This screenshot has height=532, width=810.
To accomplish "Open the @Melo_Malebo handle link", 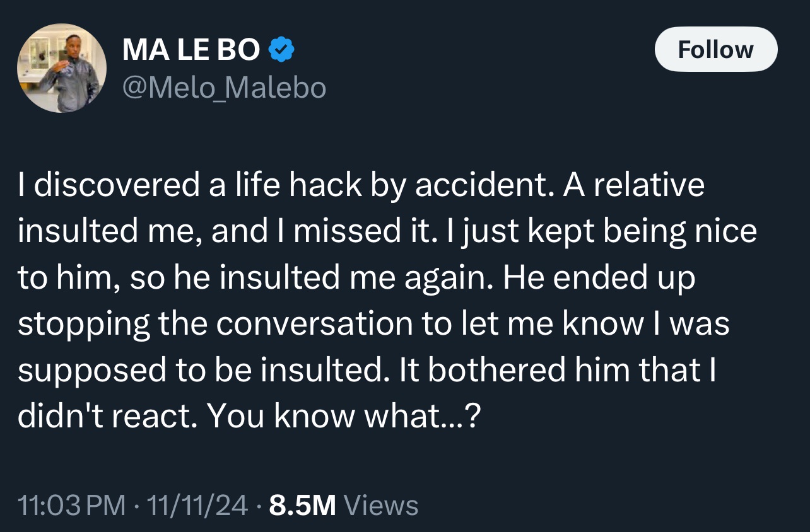I will point(224,88).
